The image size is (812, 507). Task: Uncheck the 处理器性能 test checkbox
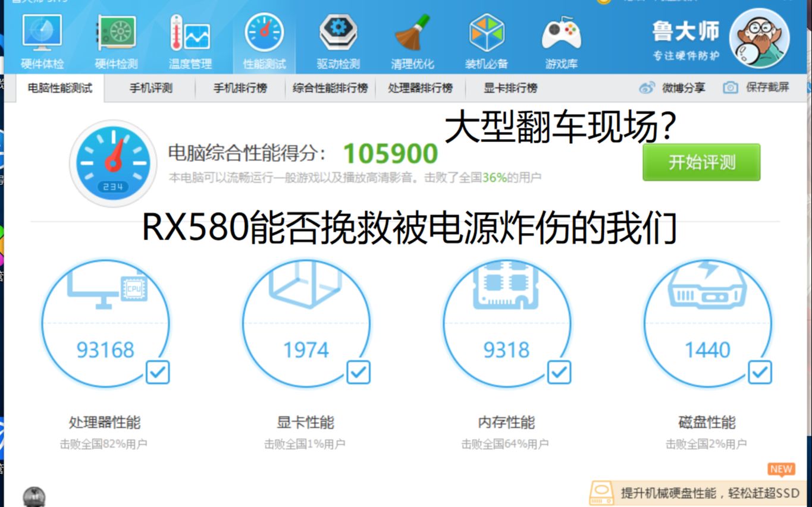click(158, 373)
